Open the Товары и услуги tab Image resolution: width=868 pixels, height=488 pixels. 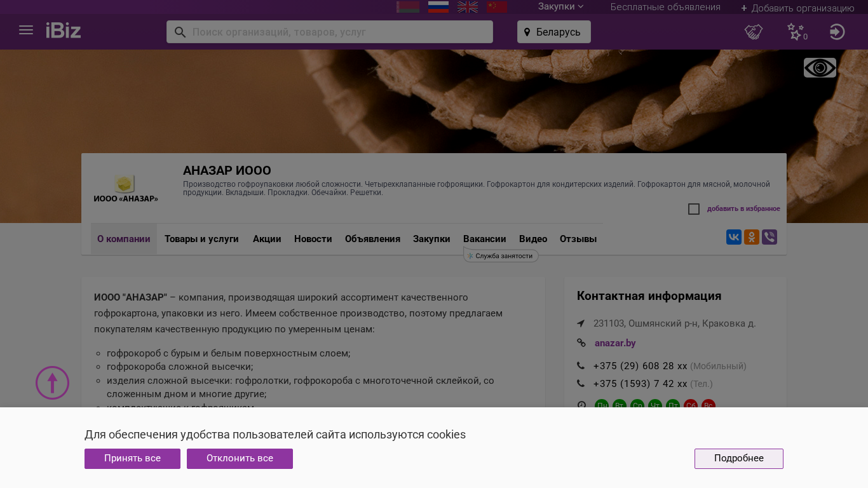pos(201,239)
